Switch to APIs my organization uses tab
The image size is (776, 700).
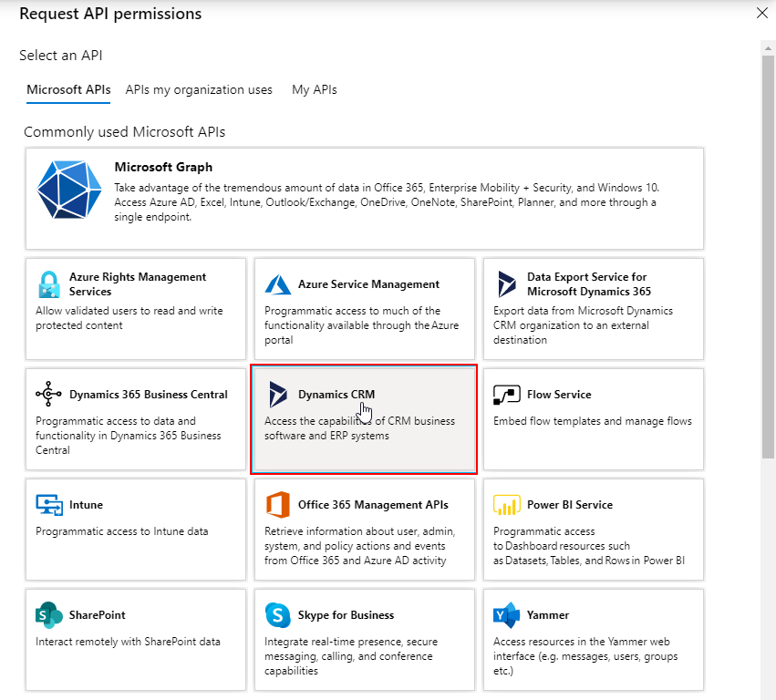pos(199,89)
